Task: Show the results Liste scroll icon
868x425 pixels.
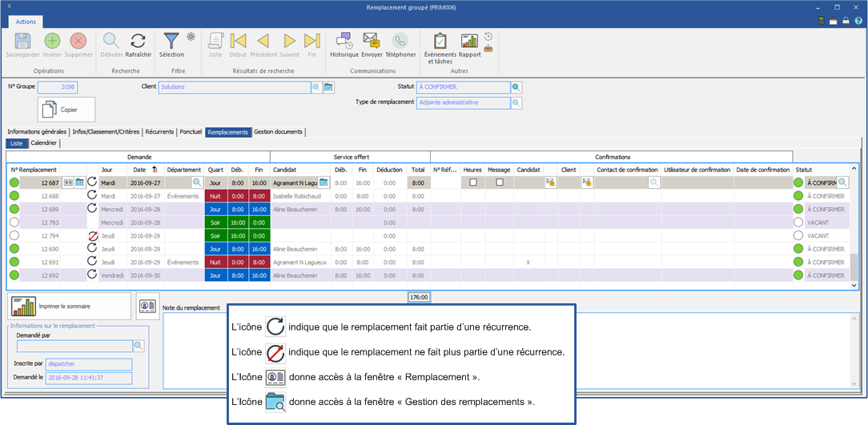Action: click(x=215, y=42)
